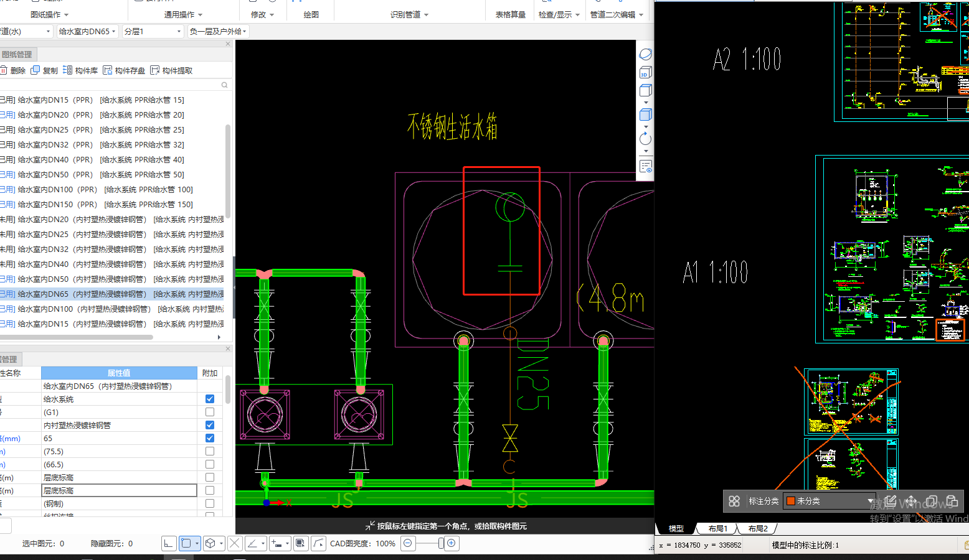Screen dimensions: 969x560
Task: Check the (G1) row attach checkbox
Action: (210, 412)
